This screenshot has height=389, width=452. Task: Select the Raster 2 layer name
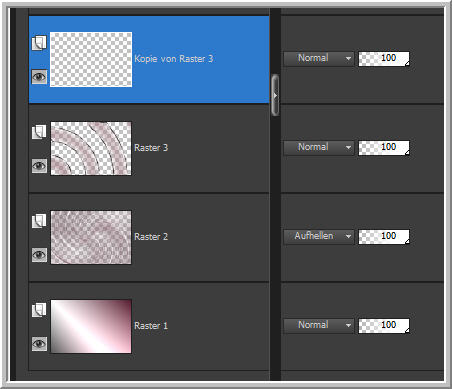pyautogui.click(x=151, y=237)
